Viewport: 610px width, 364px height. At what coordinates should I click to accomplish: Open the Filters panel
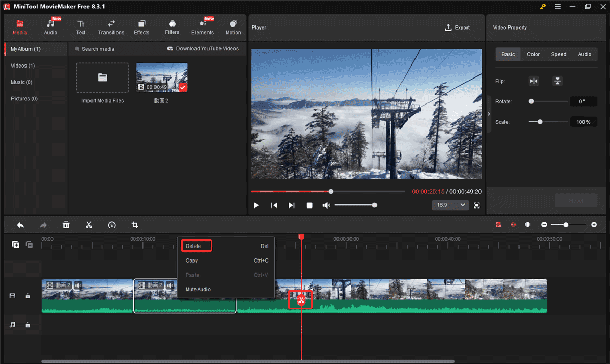[x=172, y=27]
